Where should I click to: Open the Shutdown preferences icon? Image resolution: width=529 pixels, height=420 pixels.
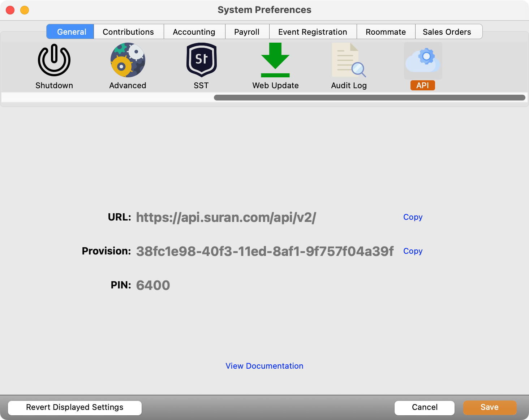(54, 60)
